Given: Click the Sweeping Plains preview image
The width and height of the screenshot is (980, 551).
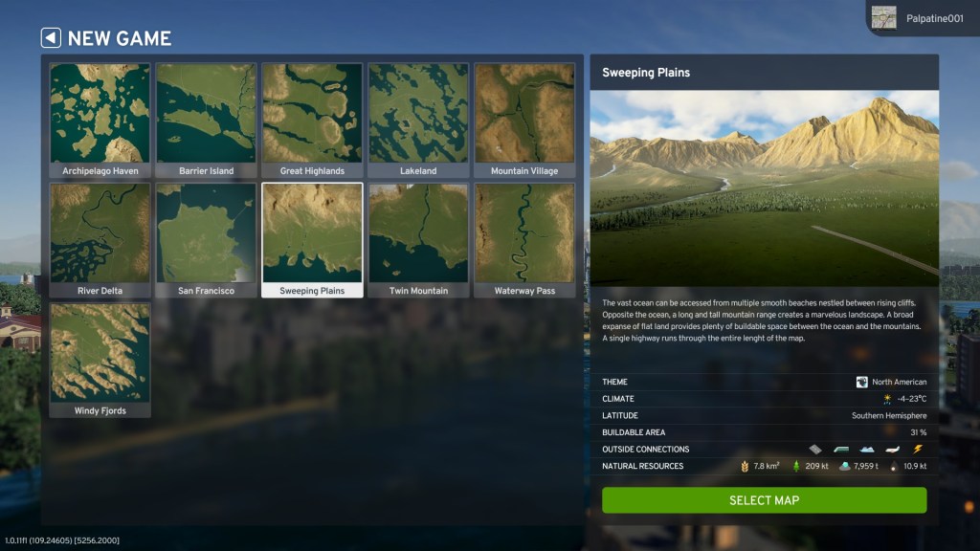Looking at the screenshot, I should click(764, 187).
